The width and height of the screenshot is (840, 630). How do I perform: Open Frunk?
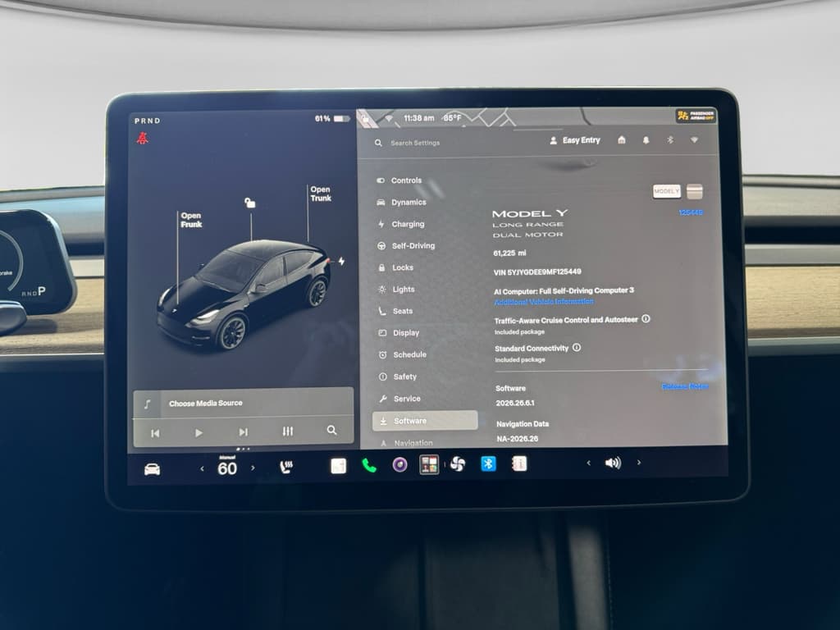click(191, 220)
